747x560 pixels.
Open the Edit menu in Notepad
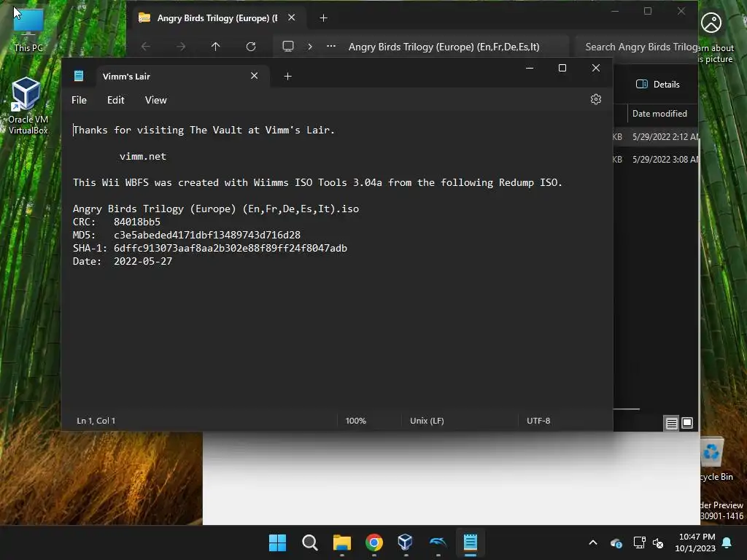tap(115, 100)
